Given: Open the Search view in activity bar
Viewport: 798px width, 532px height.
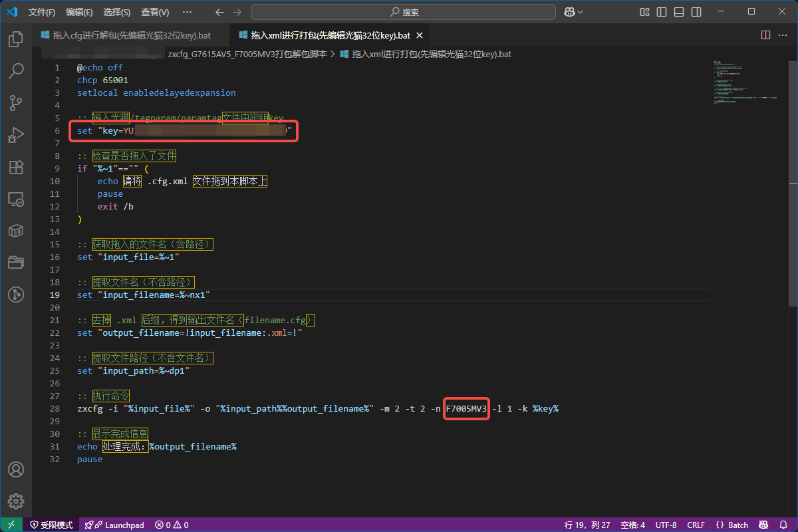Looking at the screenshot, I should [16, 71].
